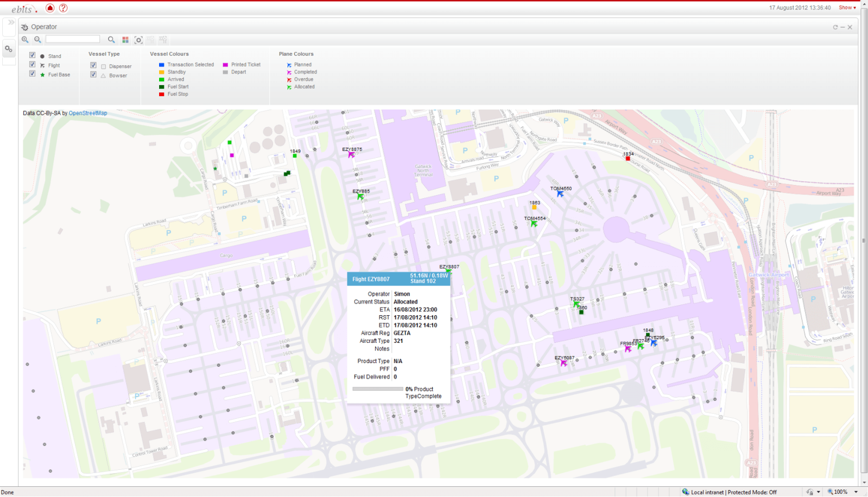The height and width of the screenshot is (497, 868).
Task: Expand the left sidebar with double chevron
Action: pyautogui.click(x=10, y=23)
